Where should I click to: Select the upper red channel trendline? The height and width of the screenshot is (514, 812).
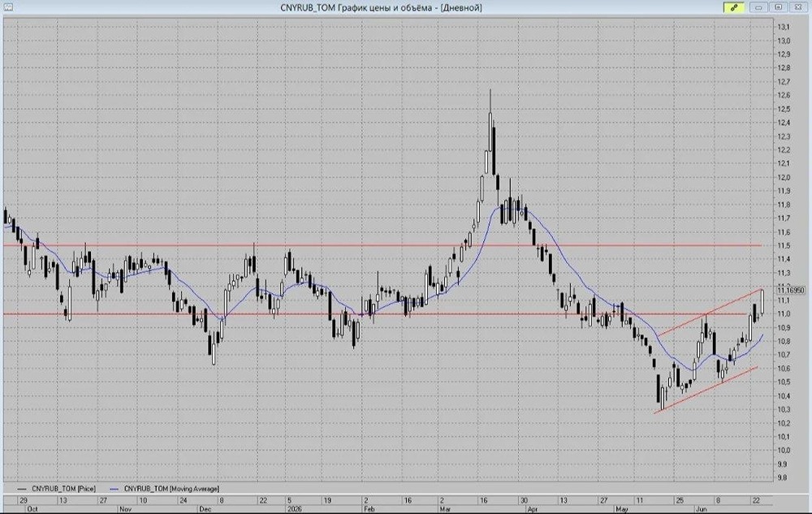(x=710, y=313)
